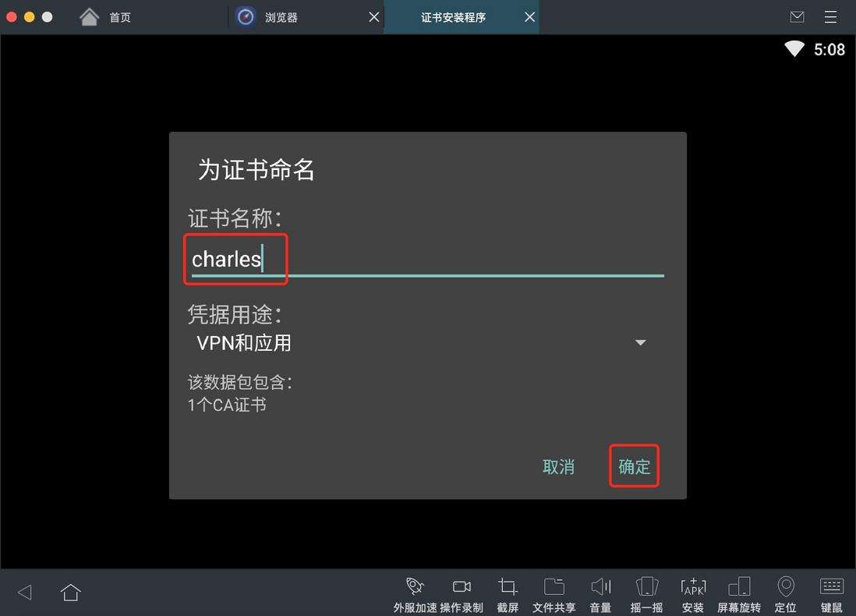Open the hamburger menu in title bar
The width and height of the screenshot is (856, 616).
tap(830, 17)
